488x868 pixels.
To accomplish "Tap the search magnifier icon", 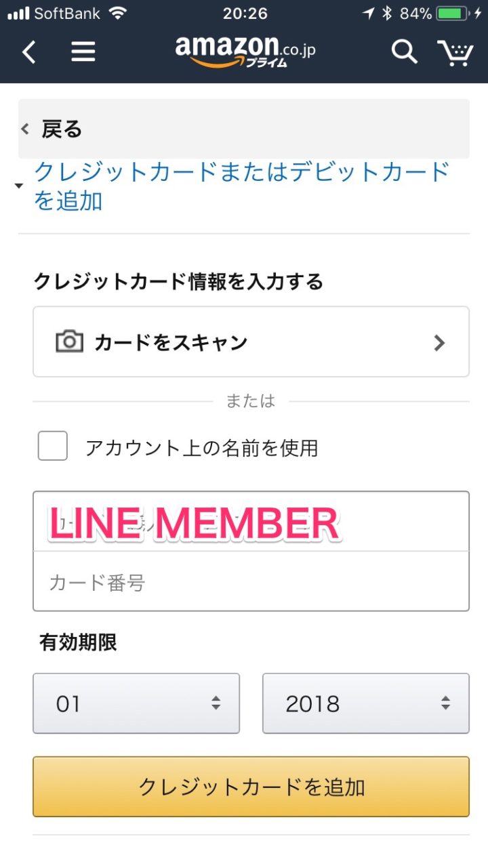I will click(x=404, y=51).
